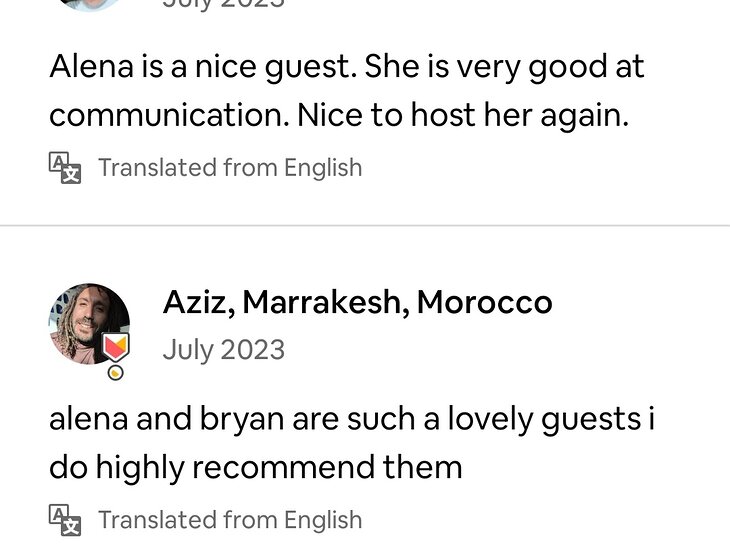
Task: Click the divider line between the reviews
Action: click(x=365, y=226)
